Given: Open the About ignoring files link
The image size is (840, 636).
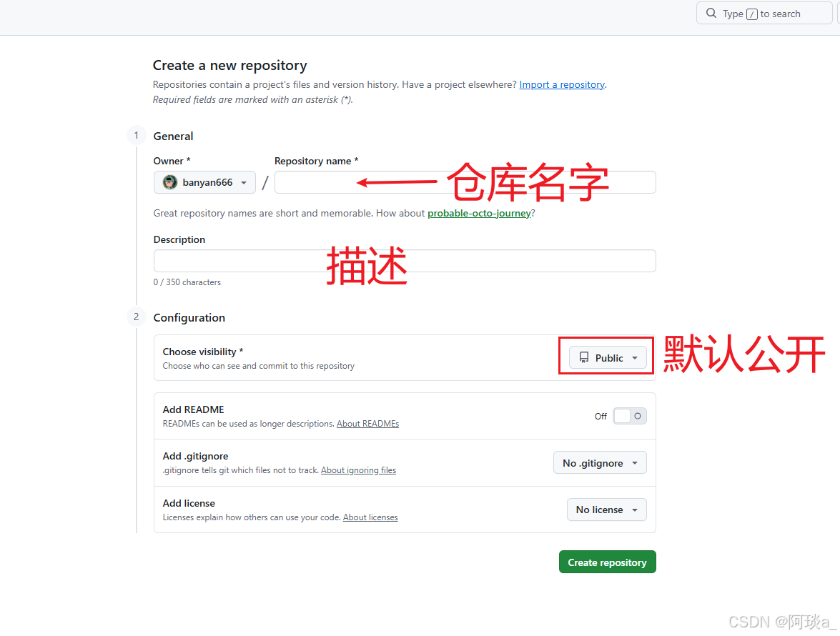Looking at the screenshot, I should [358, 470].
